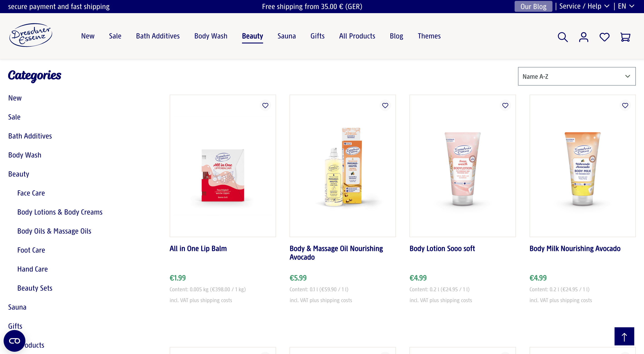Click the Dresdner Essenz logo
This screenshot has height=354, width=644.
(x=31, y=35)
